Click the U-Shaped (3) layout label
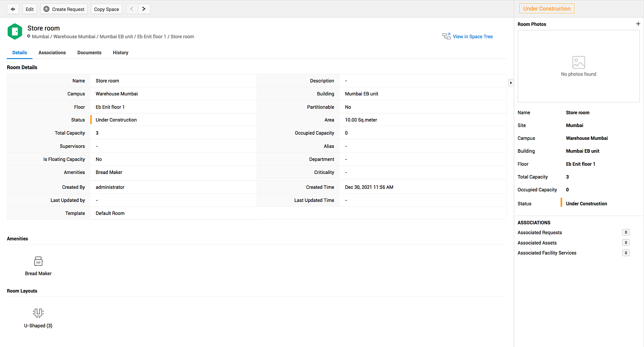 [38, 325]
